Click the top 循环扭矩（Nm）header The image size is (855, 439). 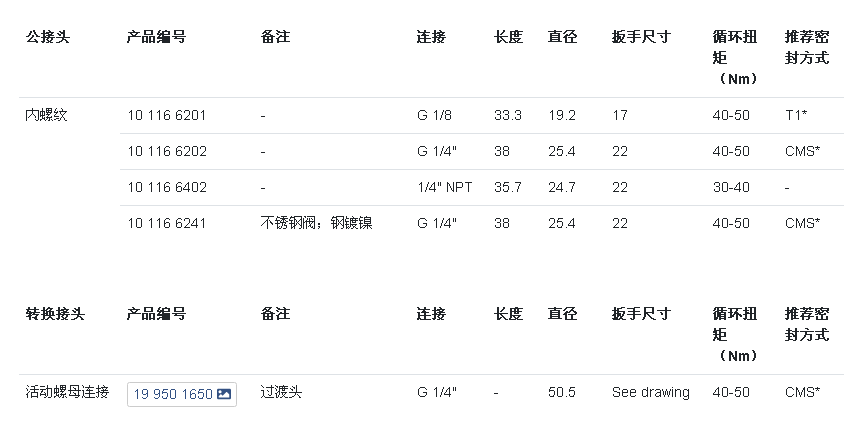pos(735,58)
